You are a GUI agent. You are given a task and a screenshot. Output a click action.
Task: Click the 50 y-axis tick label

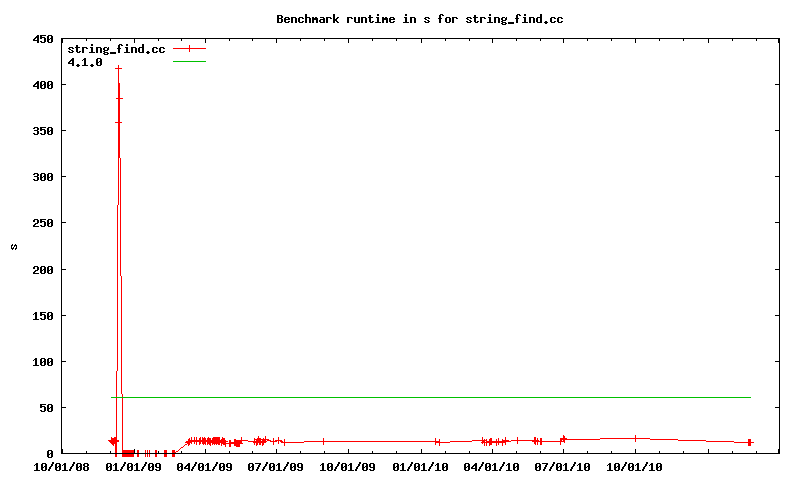pos(46,407)
